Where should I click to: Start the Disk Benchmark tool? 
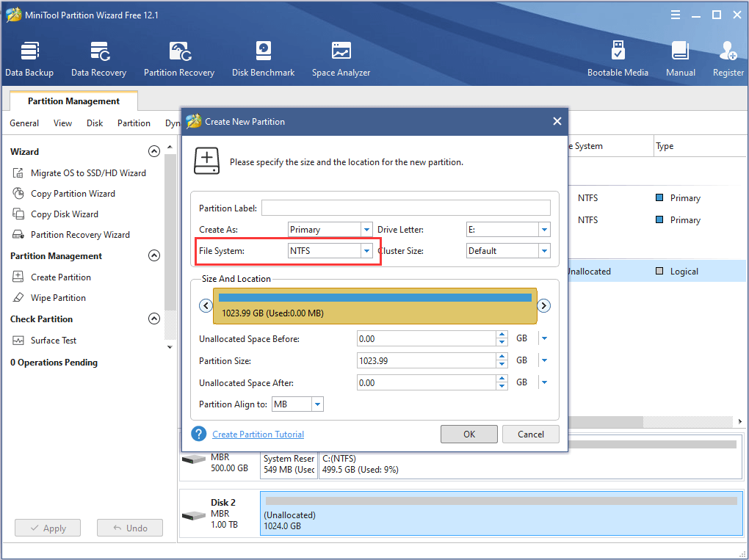click(x=263, y=59)
